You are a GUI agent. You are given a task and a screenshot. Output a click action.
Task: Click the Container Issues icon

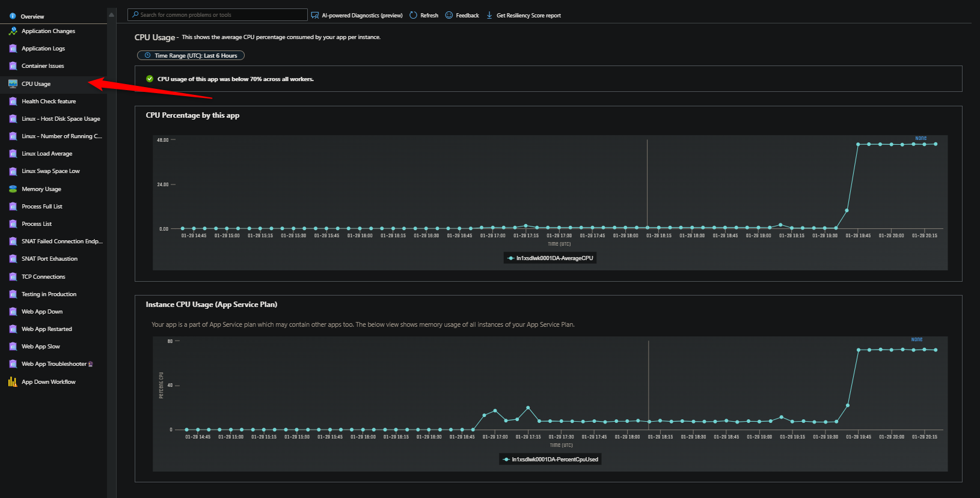[13, 66]
